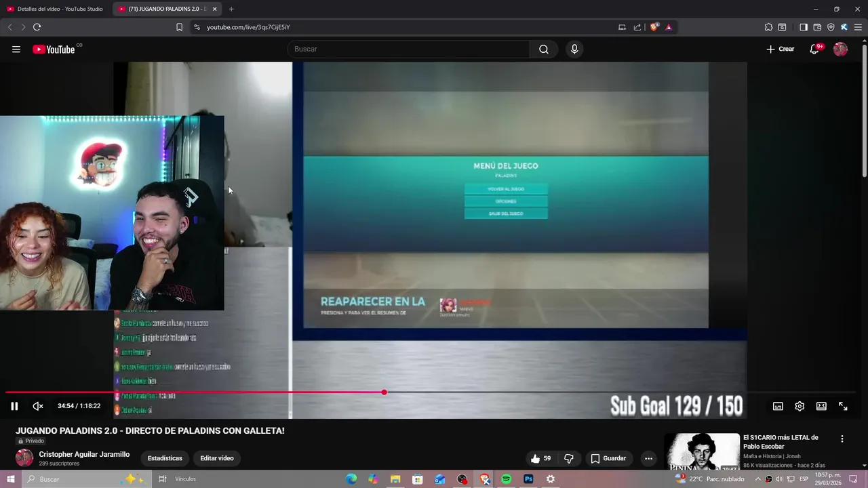This screenshot has height=488, width=868.
Task: Go back in browser history
Action: coord(9,27)
